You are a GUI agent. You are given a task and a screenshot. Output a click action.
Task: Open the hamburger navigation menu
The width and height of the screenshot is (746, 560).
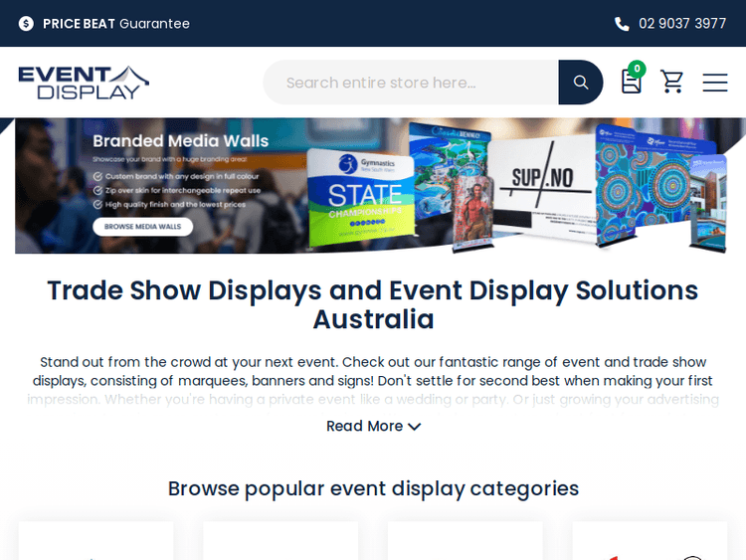[714, 83]
